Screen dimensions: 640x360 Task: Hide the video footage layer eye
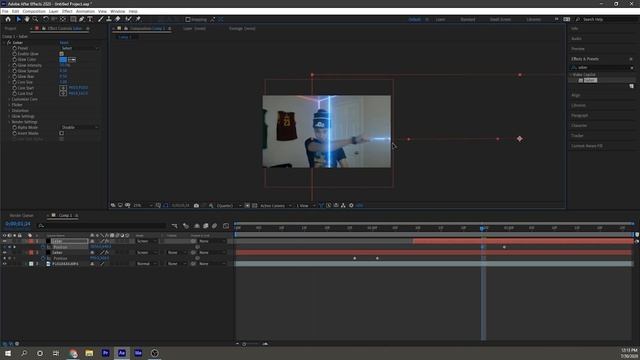4,264
